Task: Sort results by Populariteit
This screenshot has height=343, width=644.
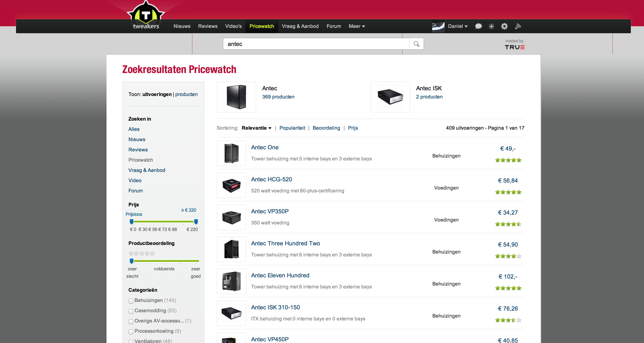Action: (292, 128)
